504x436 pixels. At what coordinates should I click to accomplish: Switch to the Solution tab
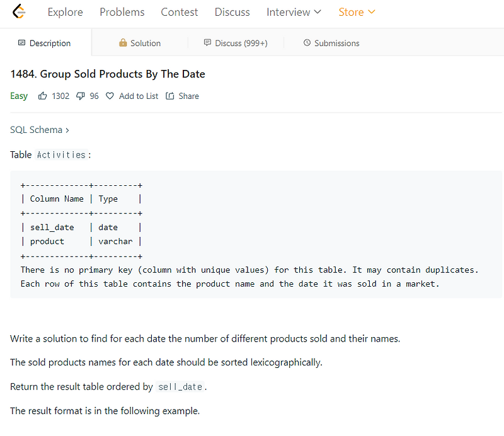[140, 43]
